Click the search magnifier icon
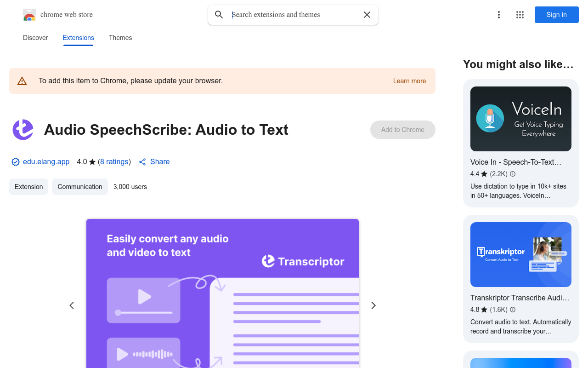588x368 pixels. 219,15
